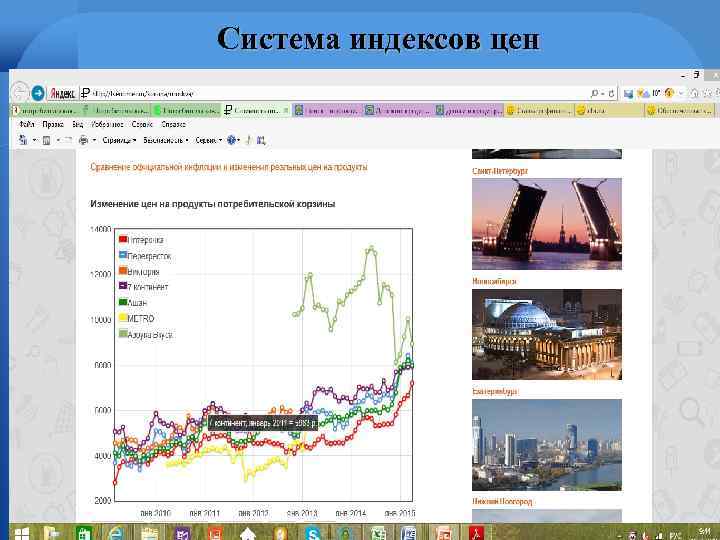
Task: Click the янв 2013 x-axis label
Action: (x=302, y=512)
